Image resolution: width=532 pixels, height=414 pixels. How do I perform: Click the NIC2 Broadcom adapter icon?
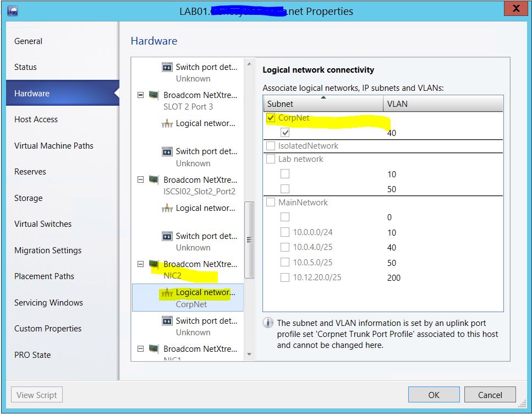pyautogui.click(x=154, y=264)
